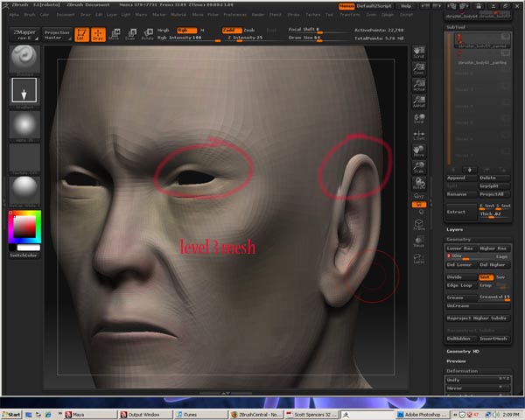This screenshot has height=420, width=525.
Task: Select the second subtool body painting
Action: click(482, 57)
